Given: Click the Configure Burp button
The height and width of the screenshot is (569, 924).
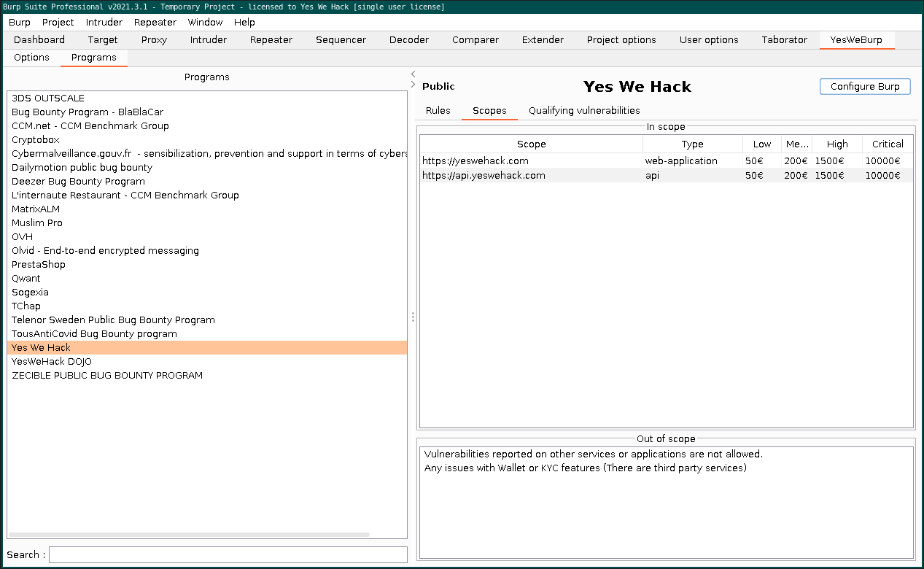Looking at the screenshot, I should pyautogui.click(x=865, y=86).
